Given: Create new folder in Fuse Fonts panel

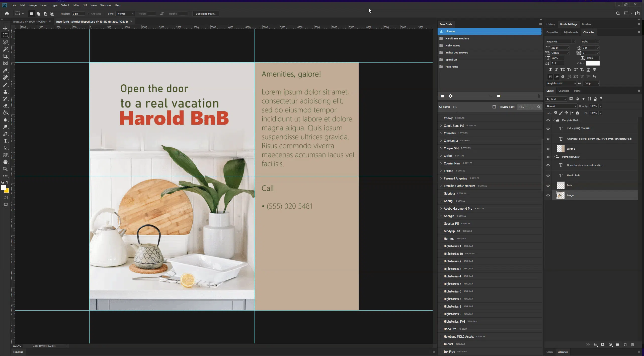Looking at the screenshot, I should 442,96.
